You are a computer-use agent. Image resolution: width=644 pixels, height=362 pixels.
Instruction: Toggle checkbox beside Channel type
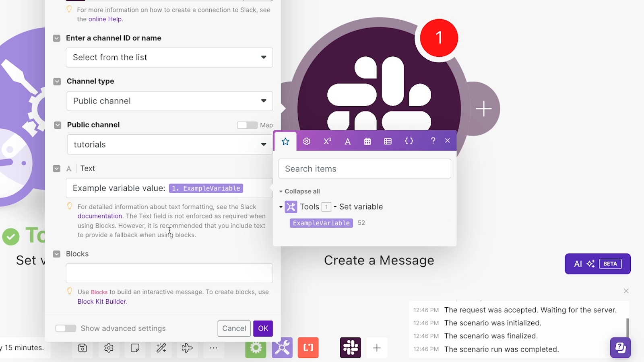point(57,81)
